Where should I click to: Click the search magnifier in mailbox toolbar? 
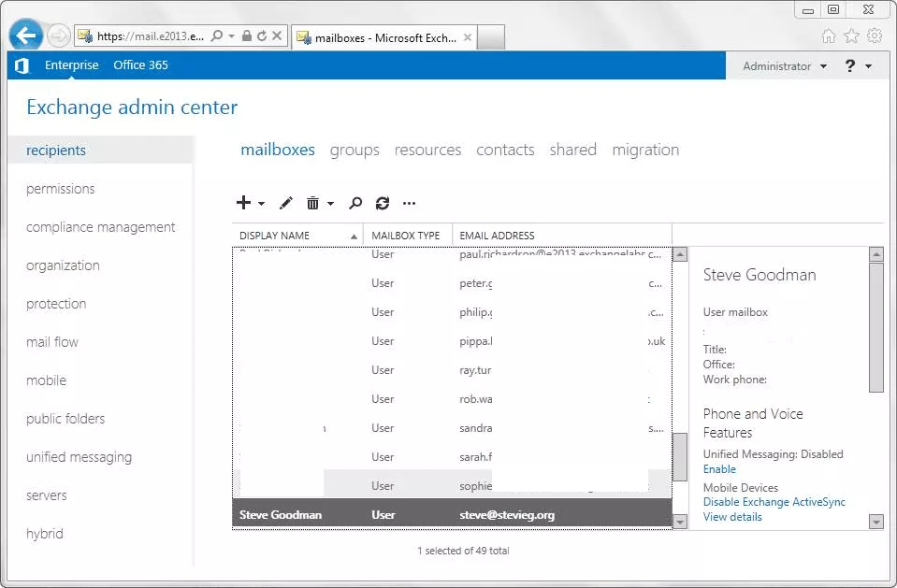tap(355, 203)
